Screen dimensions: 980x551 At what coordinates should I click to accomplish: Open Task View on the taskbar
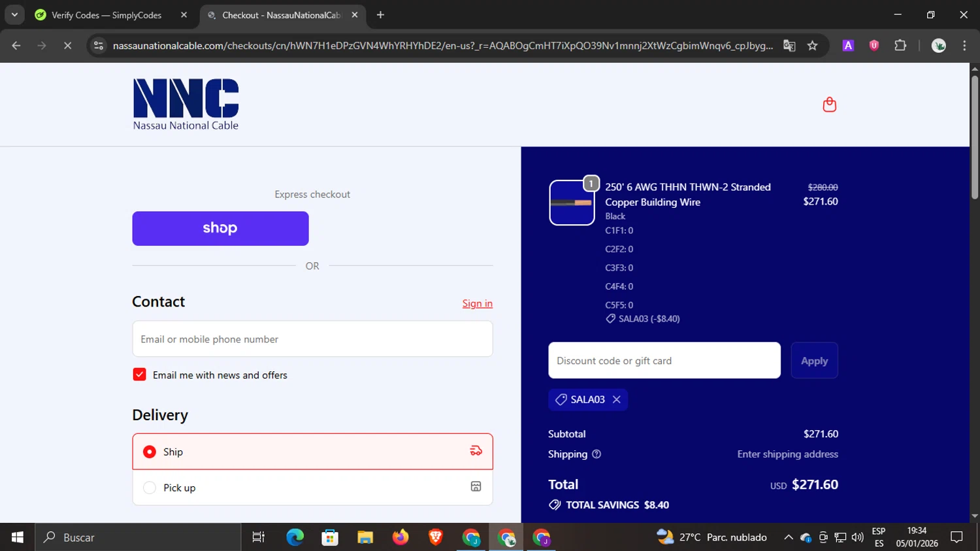click(x=259, y=537)
